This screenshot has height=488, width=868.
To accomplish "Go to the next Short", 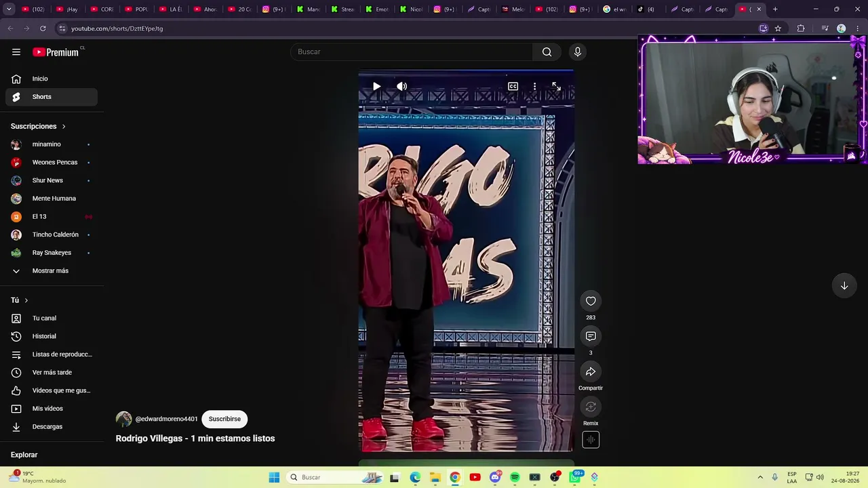I will (844, 286).
